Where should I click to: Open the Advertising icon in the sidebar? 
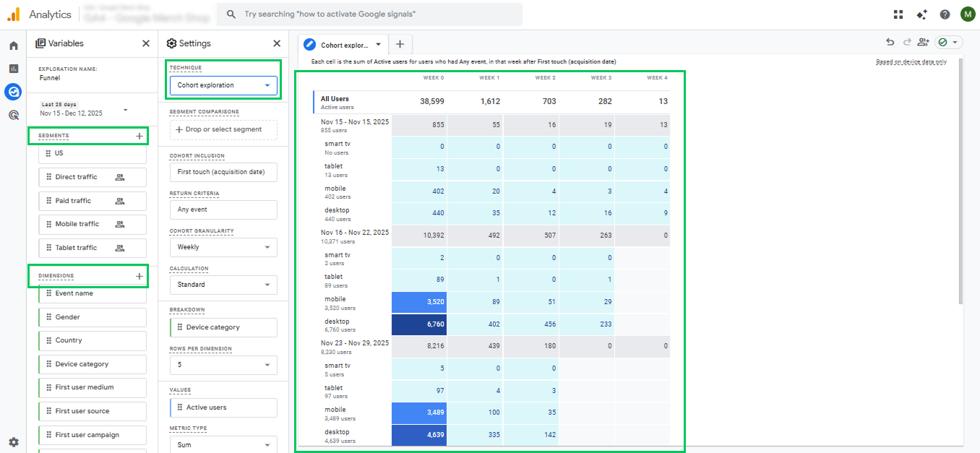point(13,115)
